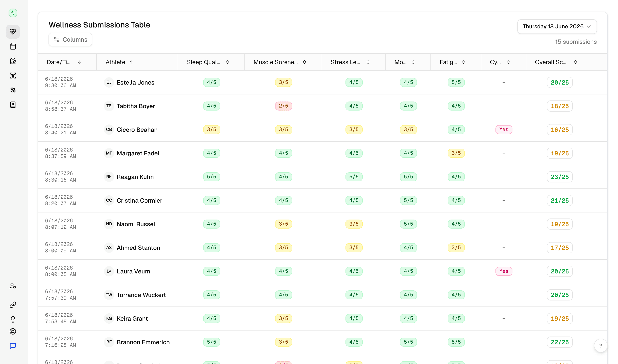Sort by Mood column header

tap(405, 62)
